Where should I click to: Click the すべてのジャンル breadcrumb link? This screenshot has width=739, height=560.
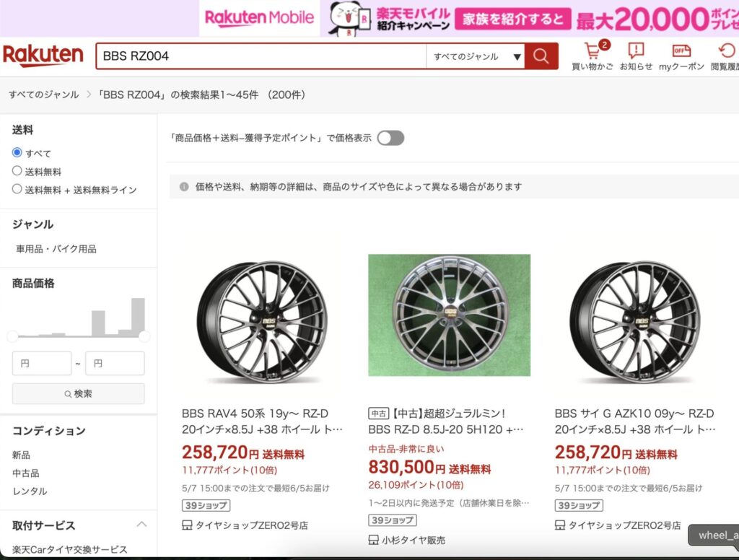[44, 95]
